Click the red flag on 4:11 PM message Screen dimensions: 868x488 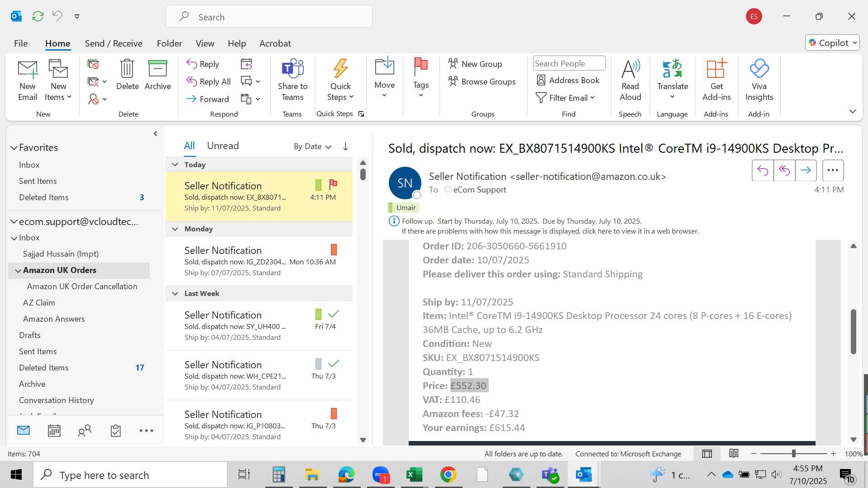(333, 184)
